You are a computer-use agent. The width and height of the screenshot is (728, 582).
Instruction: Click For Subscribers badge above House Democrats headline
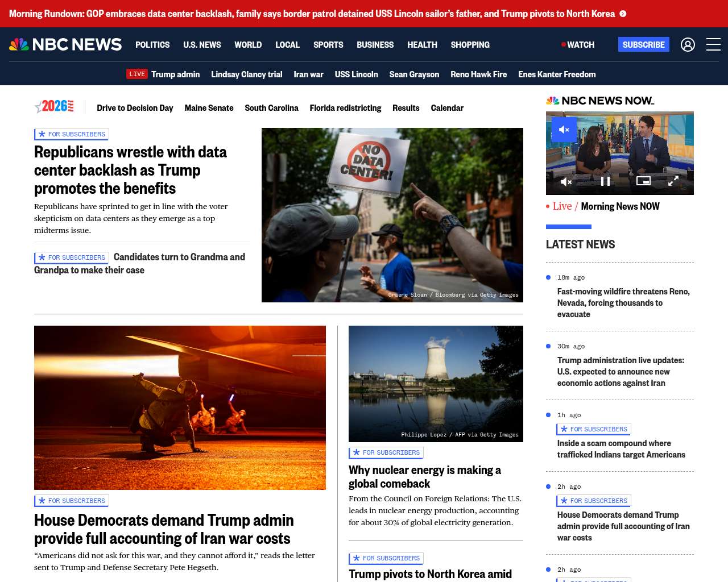(x=72, y=501)
